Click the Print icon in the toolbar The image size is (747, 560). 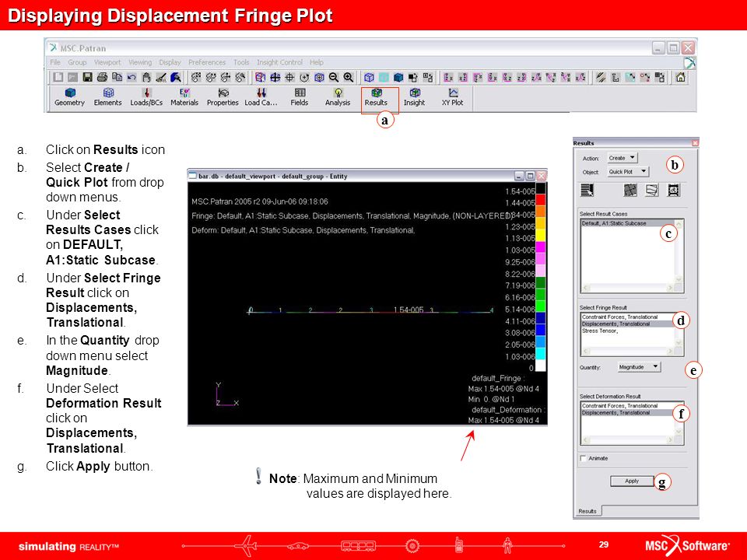tap(102, 77)
